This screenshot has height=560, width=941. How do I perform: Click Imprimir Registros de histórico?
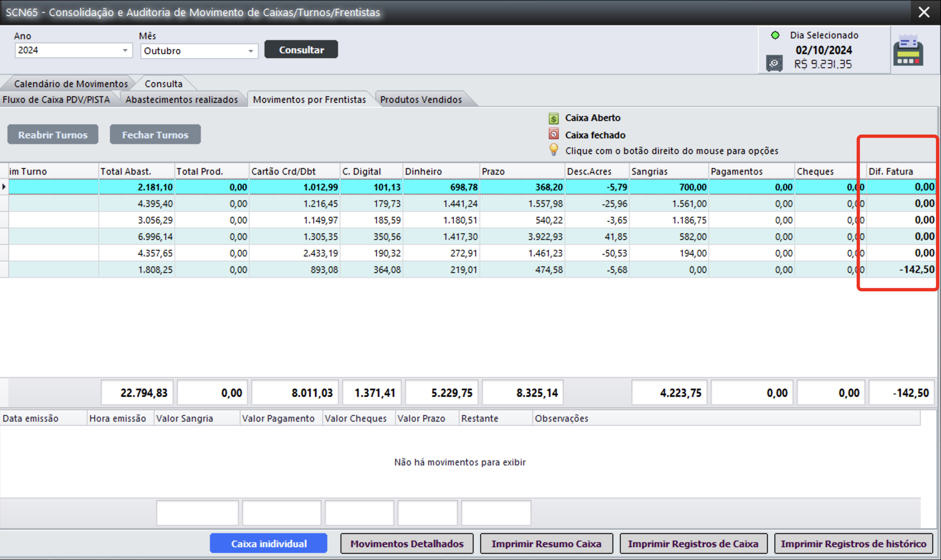click(853, 543)
